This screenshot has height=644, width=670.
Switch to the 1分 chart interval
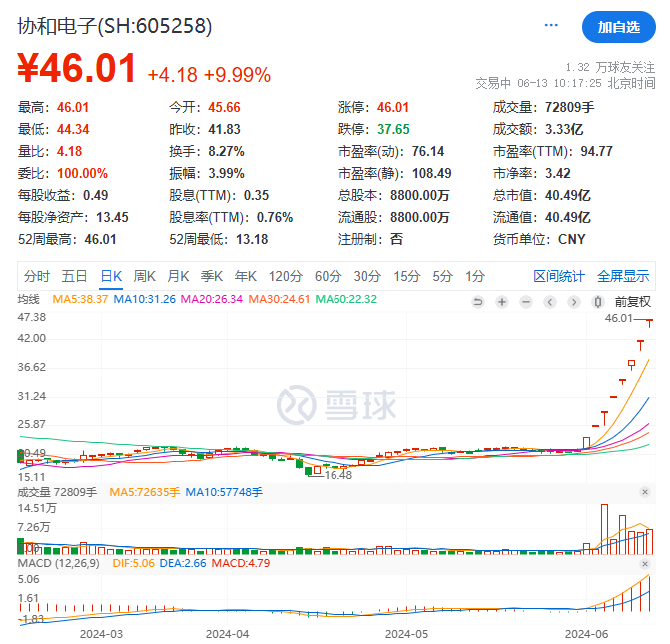pos(475,276)
